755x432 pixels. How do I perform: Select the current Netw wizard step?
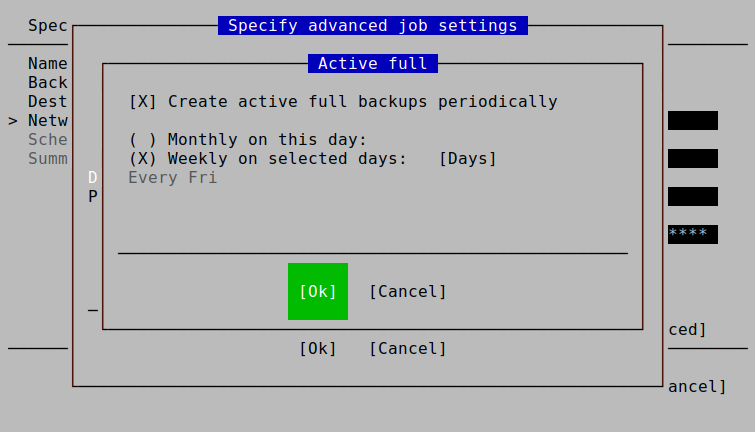pos(48,120)
